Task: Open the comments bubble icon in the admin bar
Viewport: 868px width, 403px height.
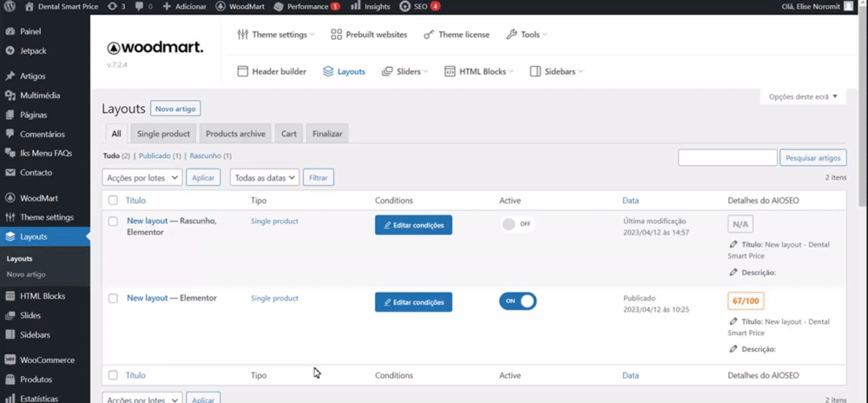Action: pyautogui.click(x=139, y=7)
